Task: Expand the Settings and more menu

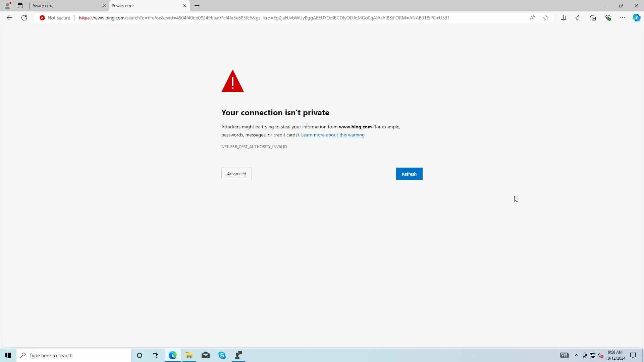Action: (x=623, y=18)
